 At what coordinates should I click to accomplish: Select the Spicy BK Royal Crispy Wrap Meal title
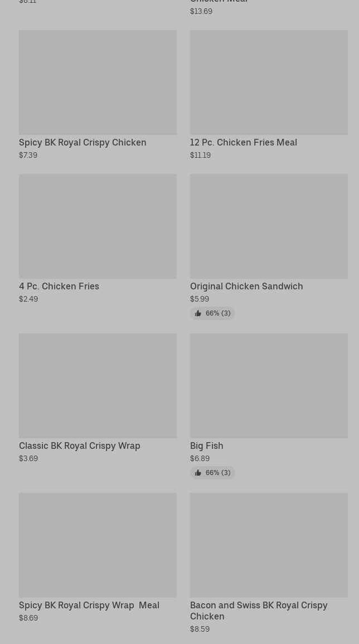89,605
